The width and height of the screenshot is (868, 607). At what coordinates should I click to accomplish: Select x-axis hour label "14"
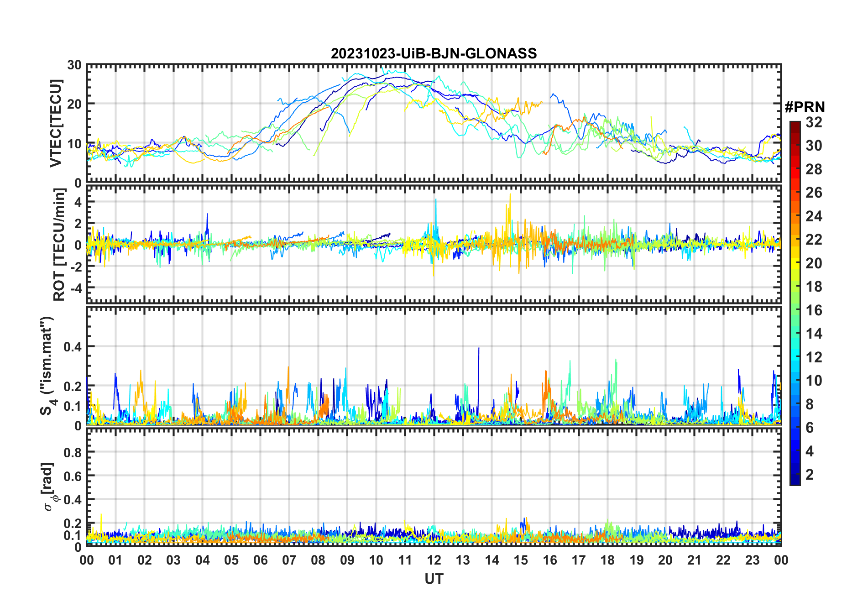(x=492, y=560)
